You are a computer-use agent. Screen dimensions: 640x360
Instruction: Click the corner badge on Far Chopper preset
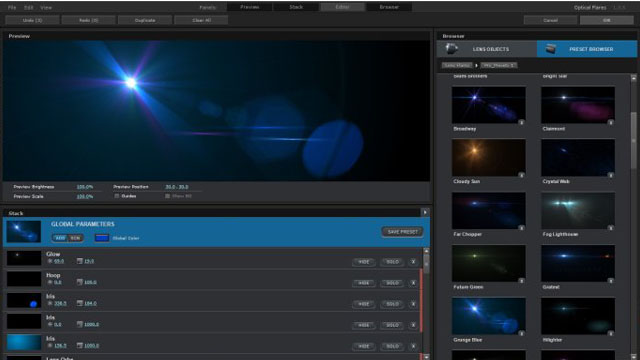pyautogui.click(x=521, y=228)
